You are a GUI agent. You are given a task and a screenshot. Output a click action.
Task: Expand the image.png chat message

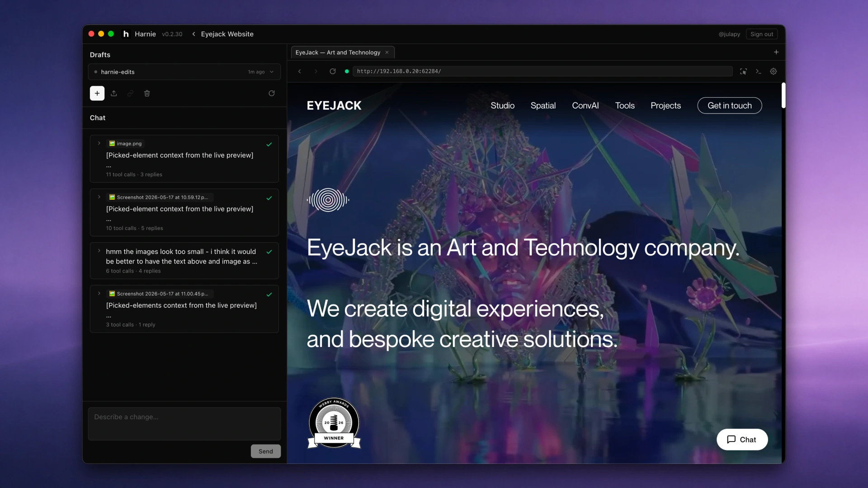click(99, 143)
